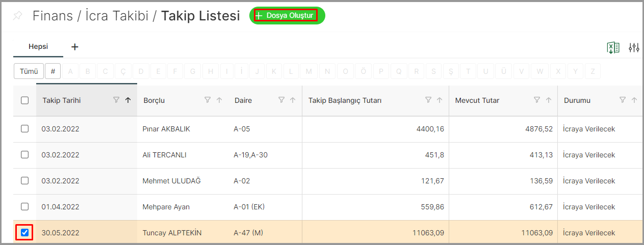Select letter M alphabet filter
644x245 pixels.
308,71
